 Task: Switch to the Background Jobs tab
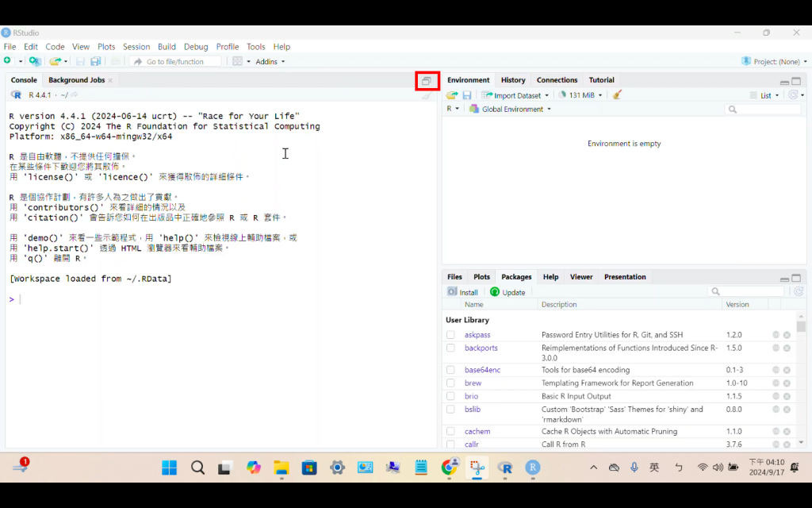click(76, 80)
